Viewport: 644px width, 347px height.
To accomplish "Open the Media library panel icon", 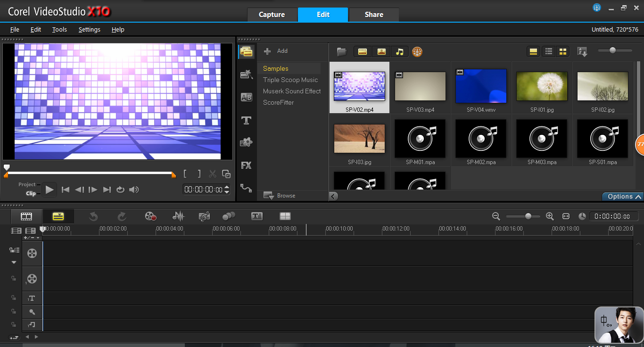I will tap(246, 51).
